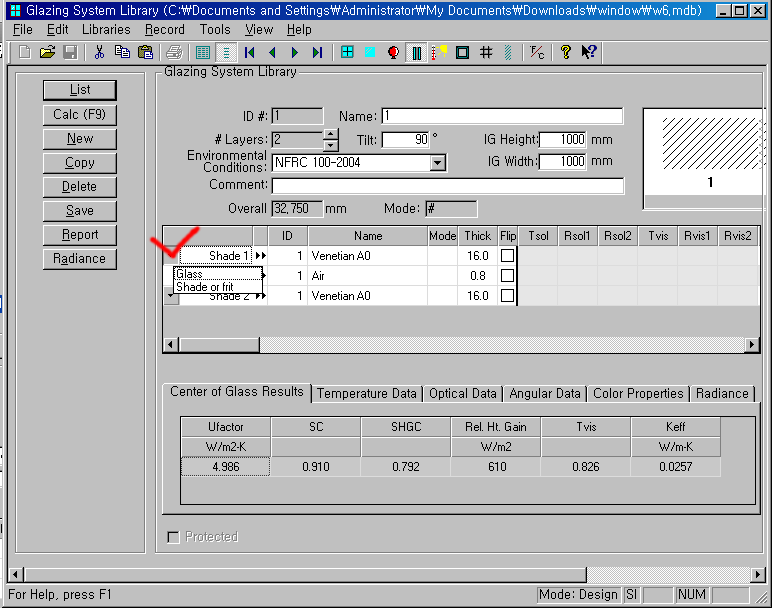Click the layer table horizontal scrollbar right arrow
This screenshot has width=772, height=608.
click(752, 345)
